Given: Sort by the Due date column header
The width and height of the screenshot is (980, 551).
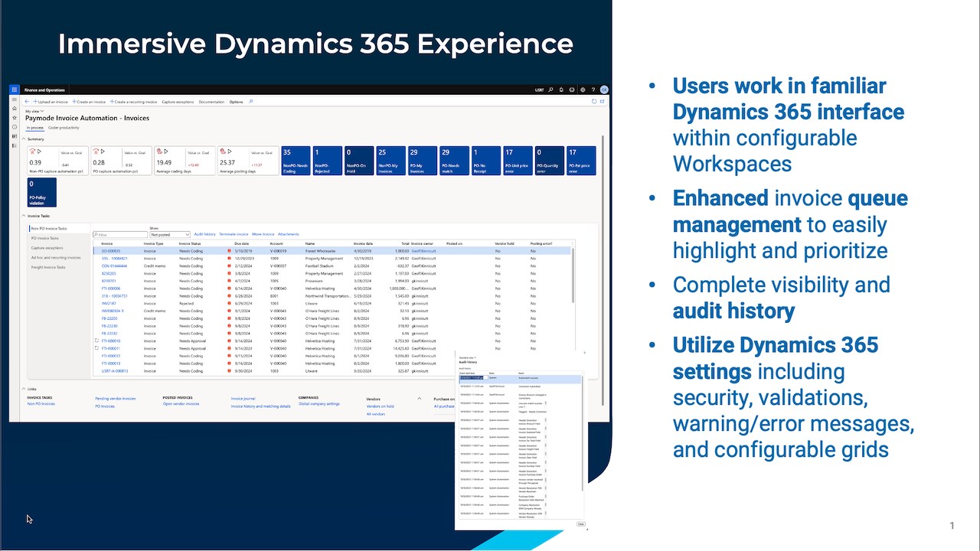Looking at the screenshot, I should [x=241, y=243].
